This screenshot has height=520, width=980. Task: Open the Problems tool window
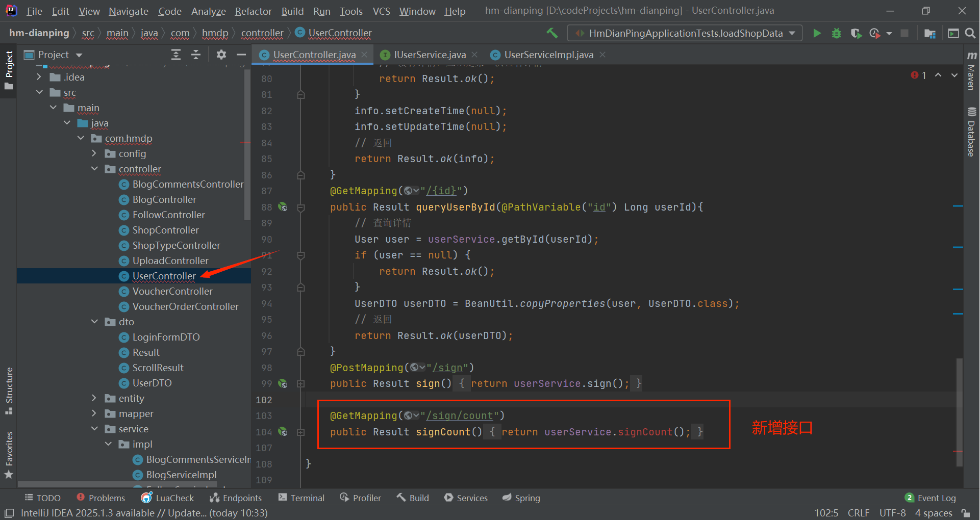pyautogui.click(x=100, y=498)
